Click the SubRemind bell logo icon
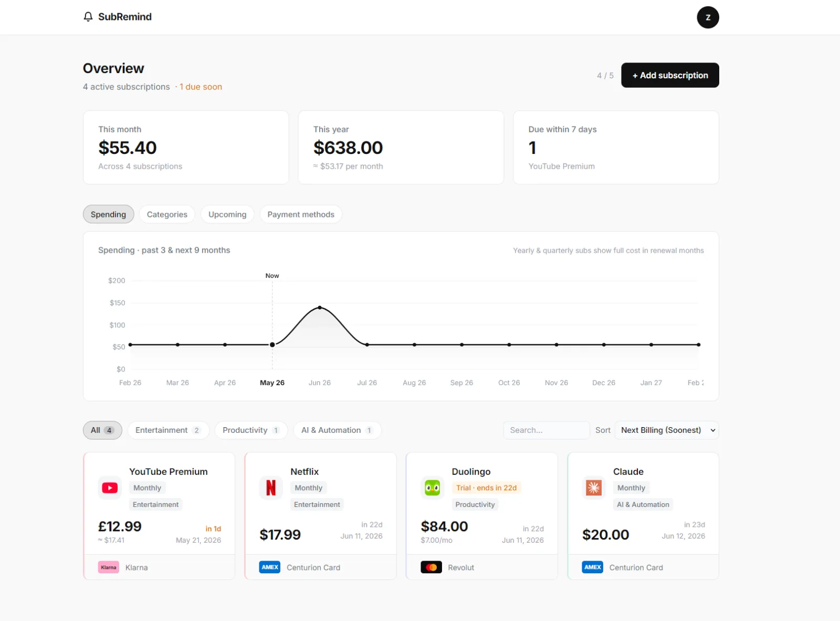Image resolution: width=840 pixels, height=621 pixels. pos(88,17)
